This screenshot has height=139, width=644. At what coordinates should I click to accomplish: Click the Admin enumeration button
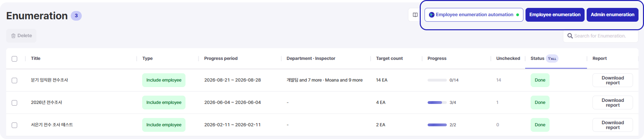[x=612, y=15]
